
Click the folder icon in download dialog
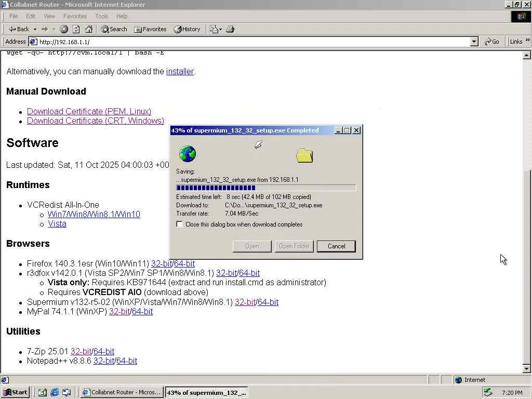click(x=304, y=156)
